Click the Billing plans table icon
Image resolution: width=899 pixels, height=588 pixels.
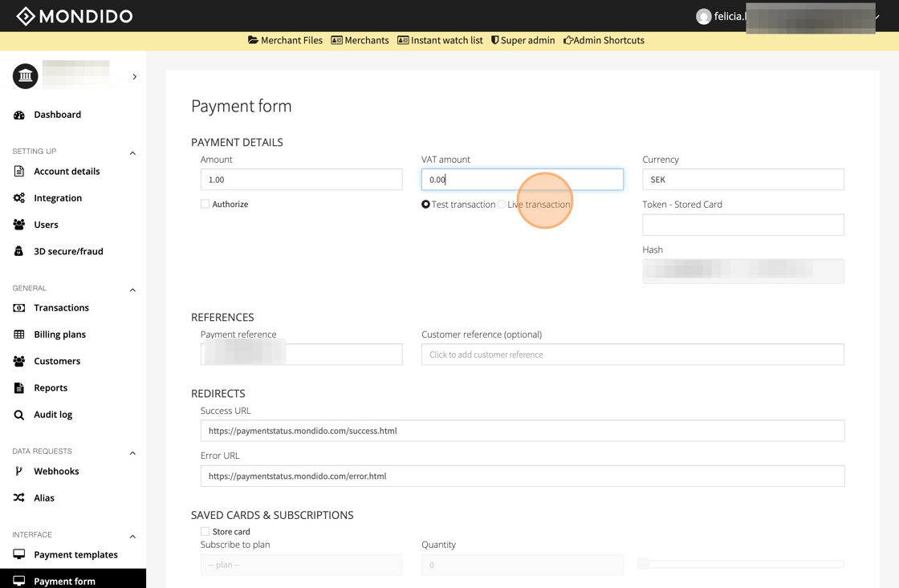click(19, 335)
